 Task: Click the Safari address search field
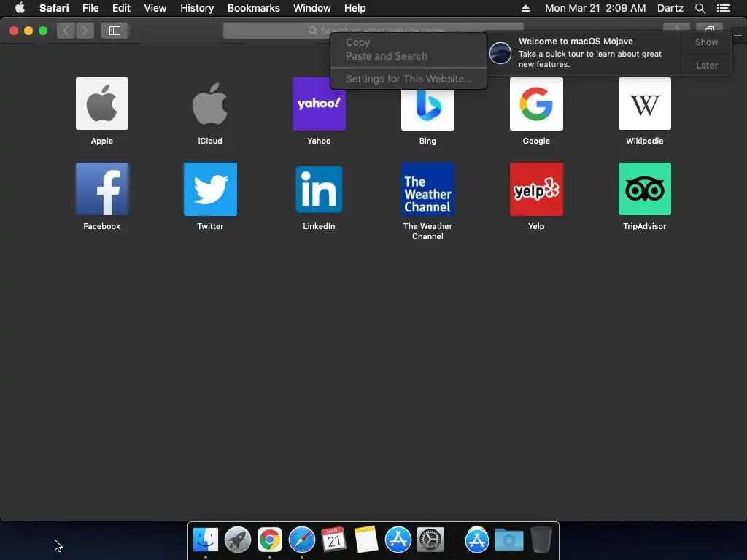tap(373, 31)
